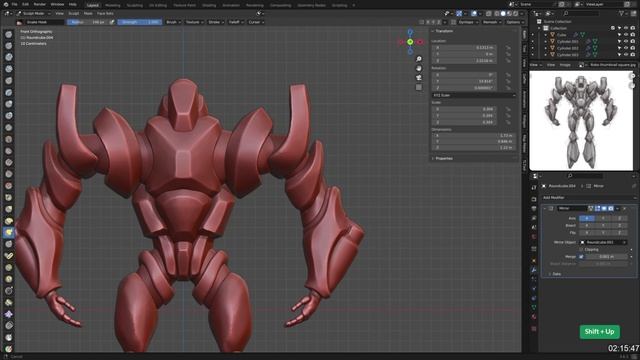Image resolution: width=640 pixels, height=360 pixels.
Task: Open the File menu
Action: (x=14, y=4)
